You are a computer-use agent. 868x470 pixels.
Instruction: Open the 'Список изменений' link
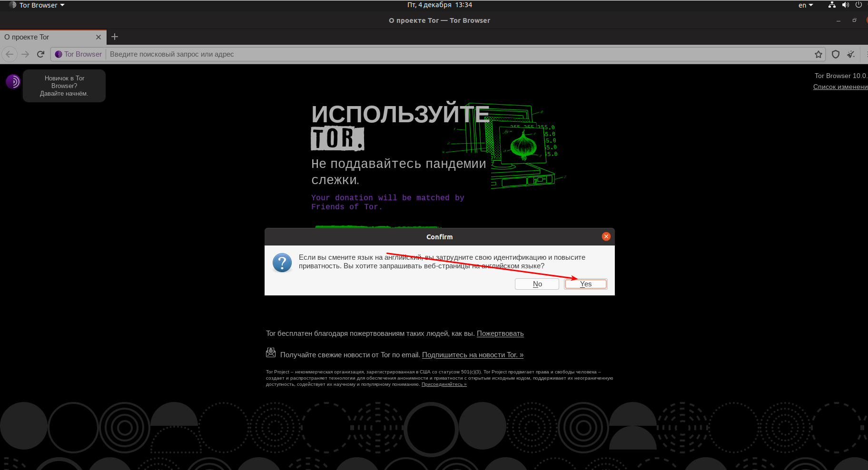pos(840,87)
